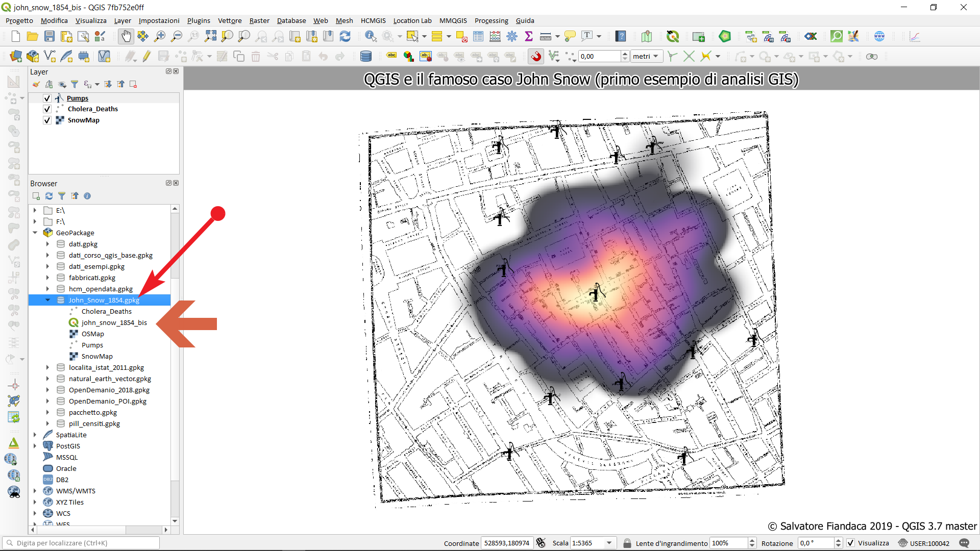Uncheck the Pumps layer visibility

point(47,98)
